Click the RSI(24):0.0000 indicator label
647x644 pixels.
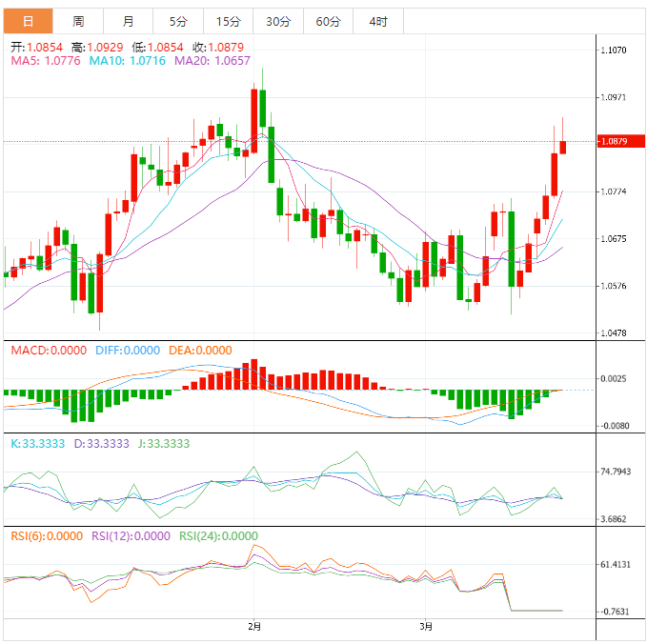tap(218, 536)
